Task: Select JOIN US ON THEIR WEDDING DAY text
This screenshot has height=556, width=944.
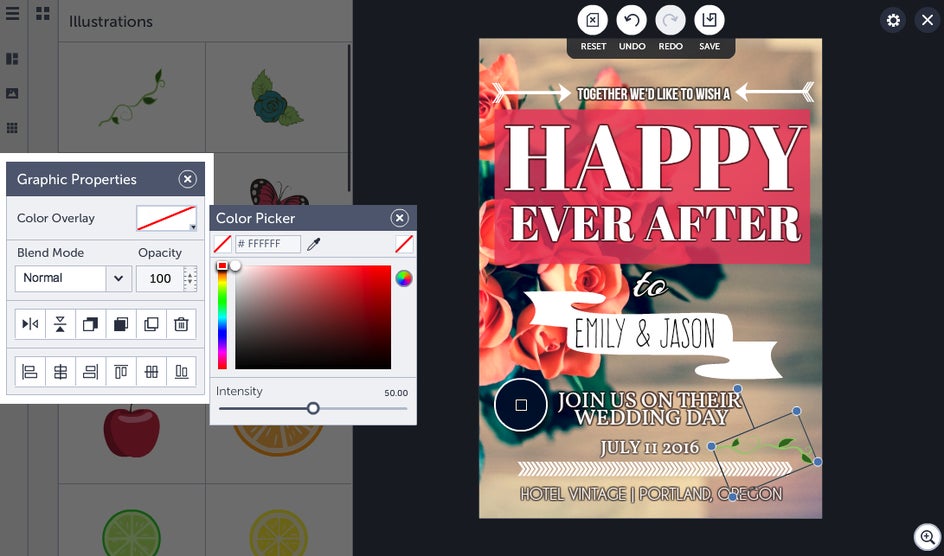Action: [x=650, y=409]
